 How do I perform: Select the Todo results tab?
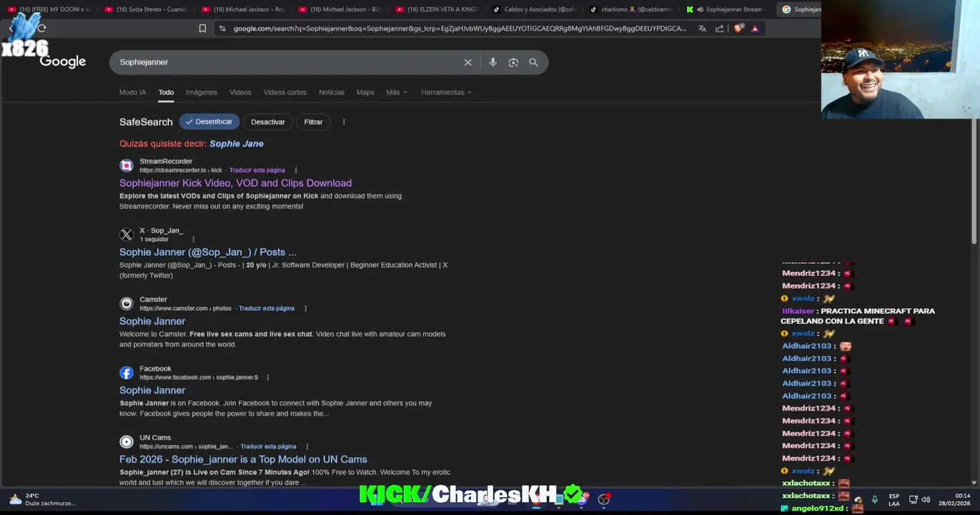[x=166, y=92]
